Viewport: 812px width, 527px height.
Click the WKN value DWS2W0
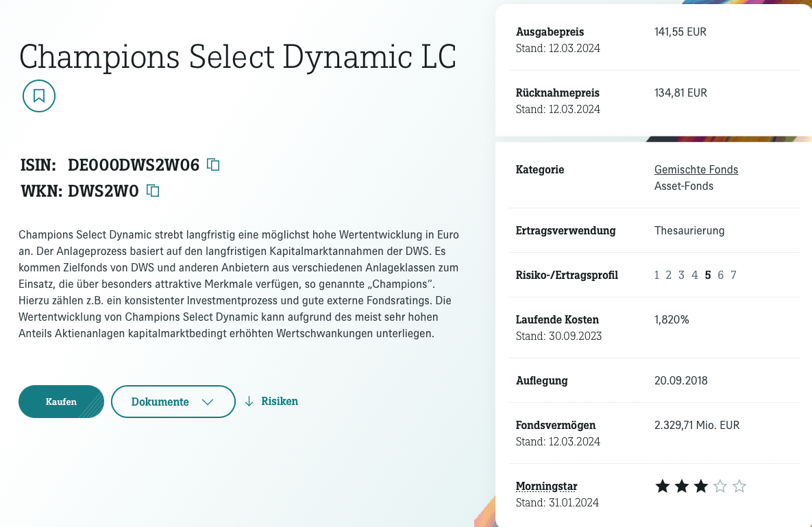pyautogui.click(x=103, y=191)
